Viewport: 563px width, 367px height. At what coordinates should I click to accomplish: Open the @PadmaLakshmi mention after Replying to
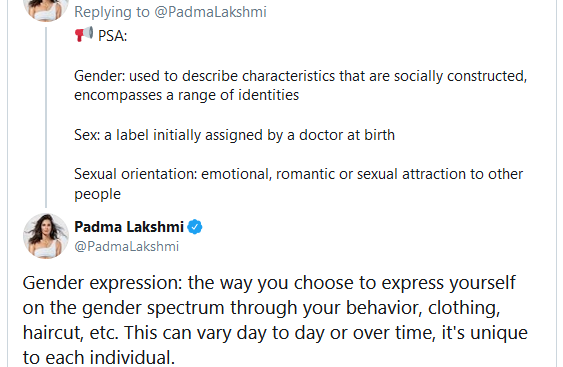point(210,12)
